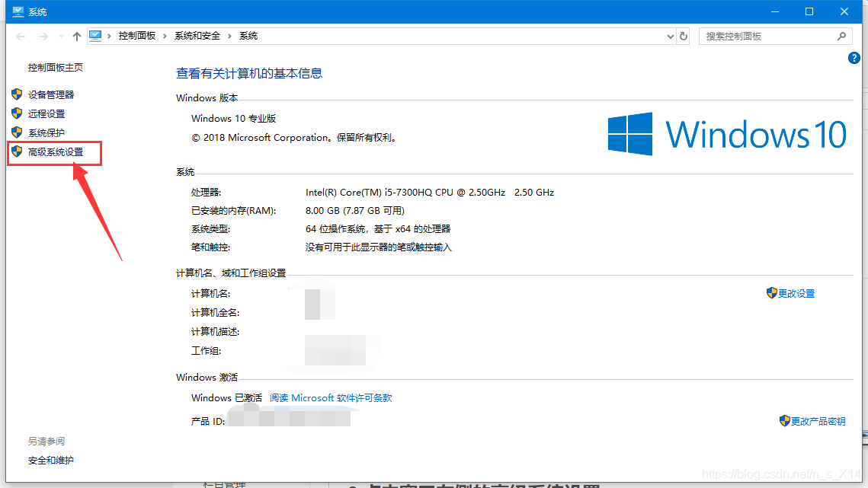Select the text 没有可用于此显示器的笔或触控输入
This screenshot has height=488, width=868.
tap(378, 247)
